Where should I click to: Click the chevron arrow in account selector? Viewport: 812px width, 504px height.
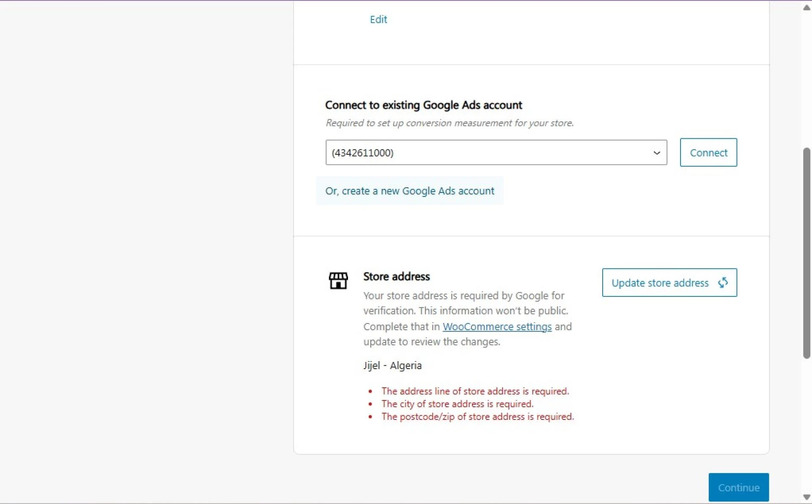[x=656, y=153]
